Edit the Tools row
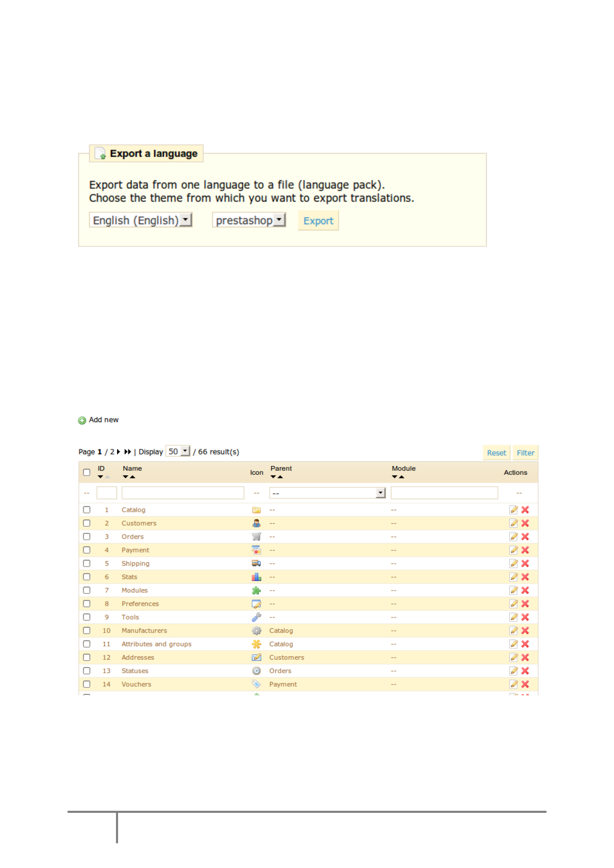Viewport: 614px width, 868px height. pyautogui.click(x=513, y=617)
